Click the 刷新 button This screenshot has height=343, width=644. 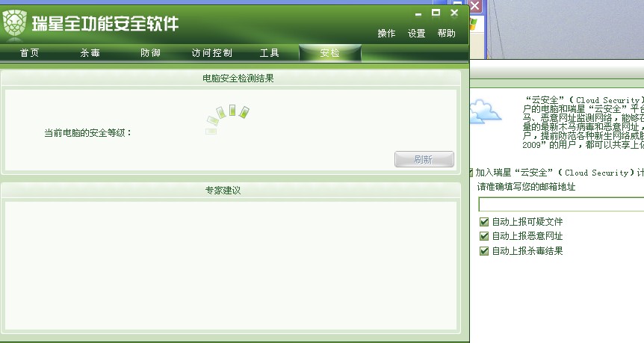point(424,159)
